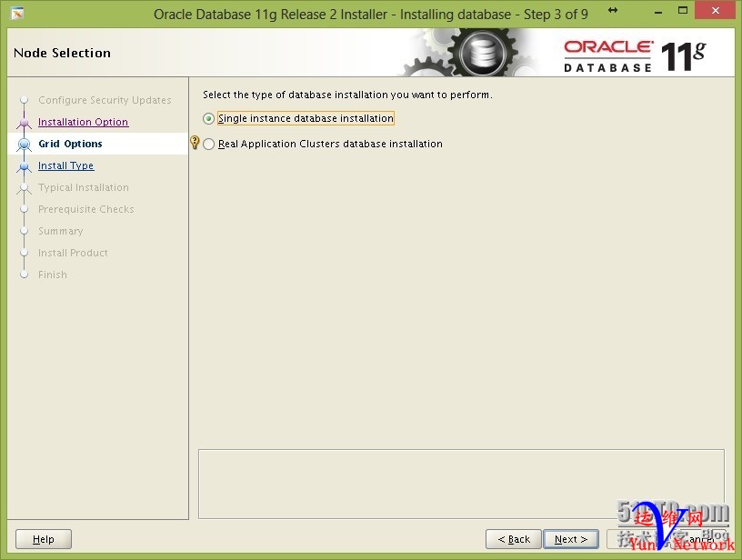Click the double-arrow icon in title bar
Screen dimensions: 742x560
[613, 10]
